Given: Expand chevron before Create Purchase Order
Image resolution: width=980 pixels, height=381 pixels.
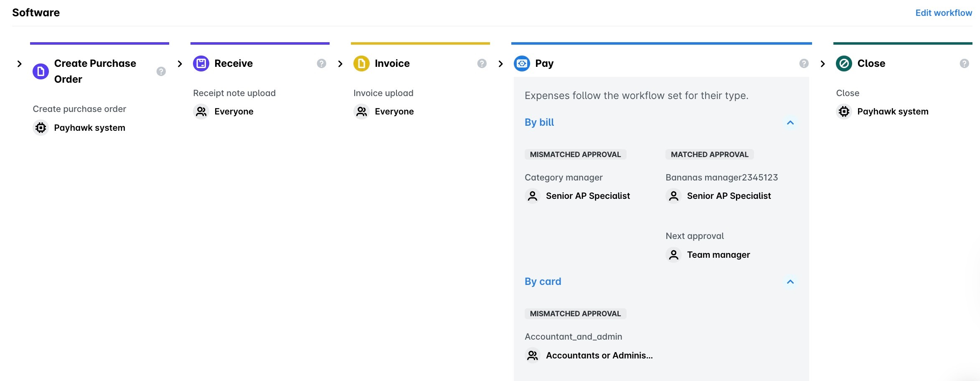Looking at the screenshot, I should click(19, 63).
